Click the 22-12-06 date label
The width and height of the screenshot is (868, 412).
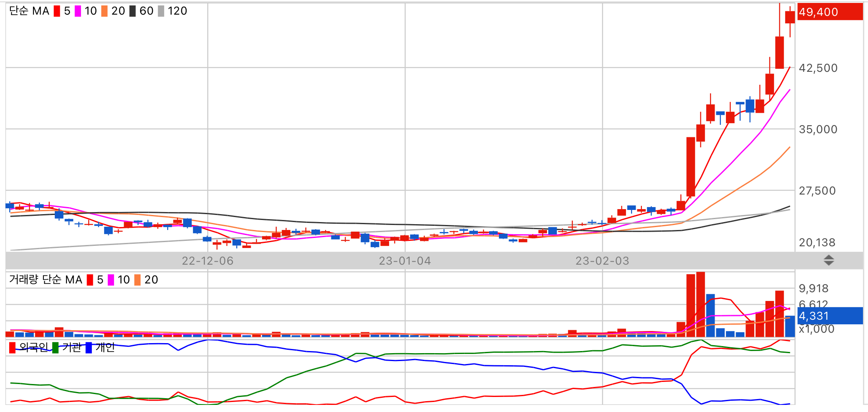coord(208,261)
